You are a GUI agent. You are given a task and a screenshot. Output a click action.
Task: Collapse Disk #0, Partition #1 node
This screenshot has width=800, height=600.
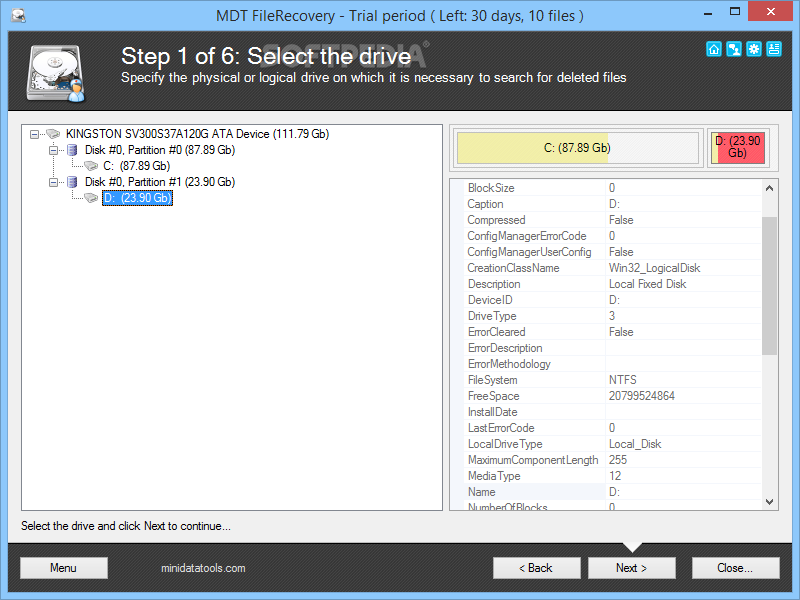coord(53,182)
